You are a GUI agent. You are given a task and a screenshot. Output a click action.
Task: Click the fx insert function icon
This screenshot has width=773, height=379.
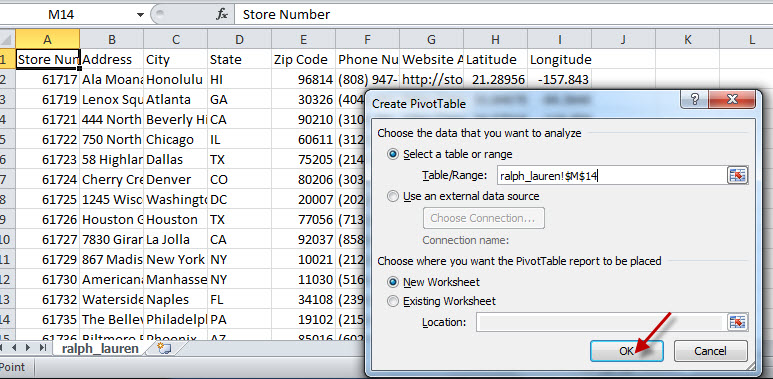[x=222, y=14]
